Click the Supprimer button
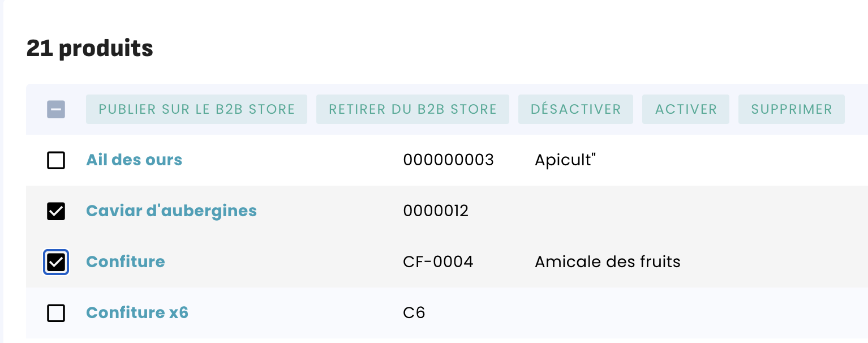Screen dimensions: 868x343 pos(791,109)
